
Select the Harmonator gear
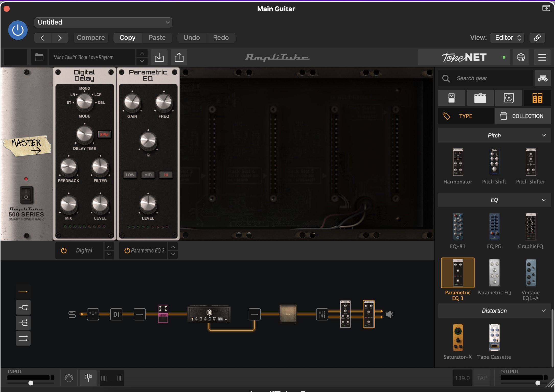pyautogui.click(x=458, y=166)
